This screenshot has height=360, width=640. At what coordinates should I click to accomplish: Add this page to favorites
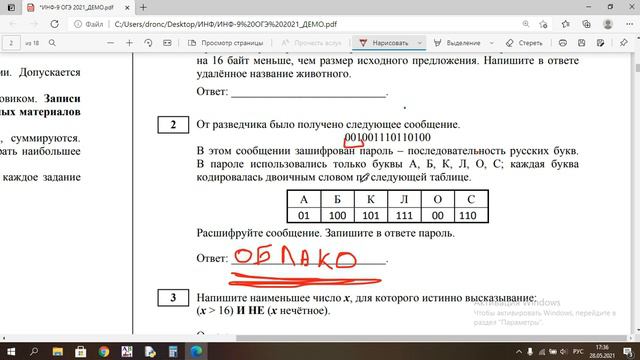tap(543, 24)
